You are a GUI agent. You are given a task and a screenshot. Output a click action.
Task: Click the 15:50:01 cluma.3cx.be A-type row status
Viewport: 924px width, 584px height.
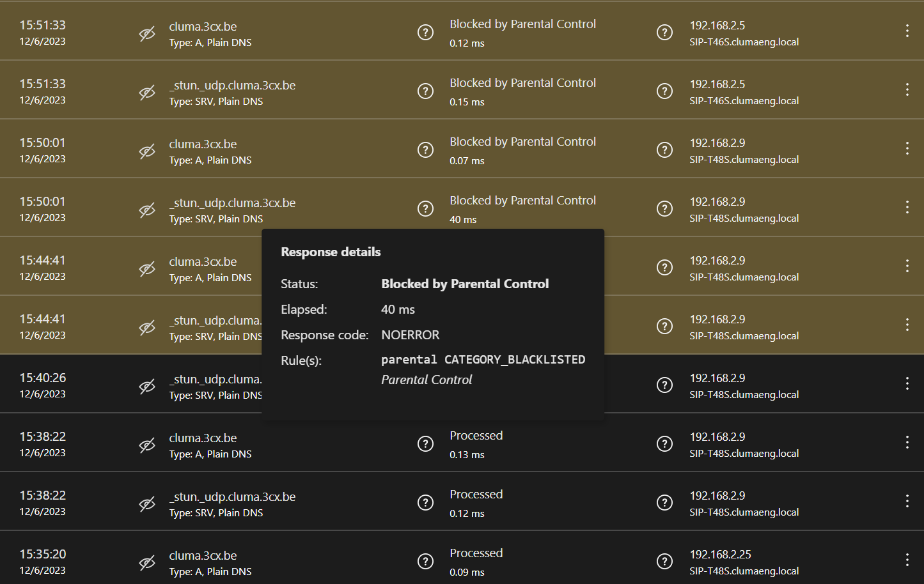522,142
